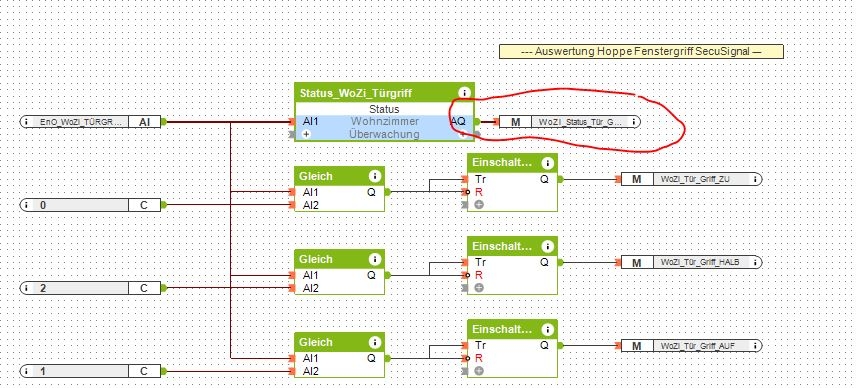Click the AQ output of Status block
Image resolution: width=856 pixels, height=388 pixels.
[x=459, y=121]
